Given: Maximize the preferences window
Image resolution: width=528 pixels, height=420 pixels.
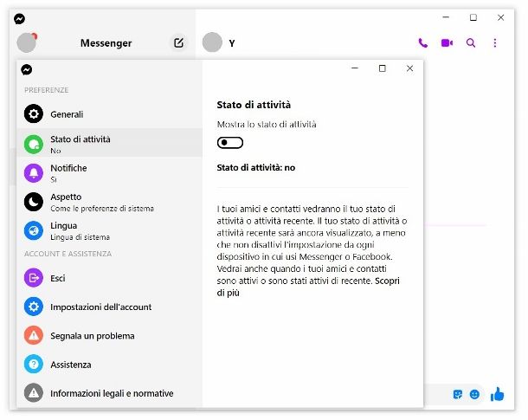Looking at the screenshot, I should pyautogui.click(x=383, y=68).
